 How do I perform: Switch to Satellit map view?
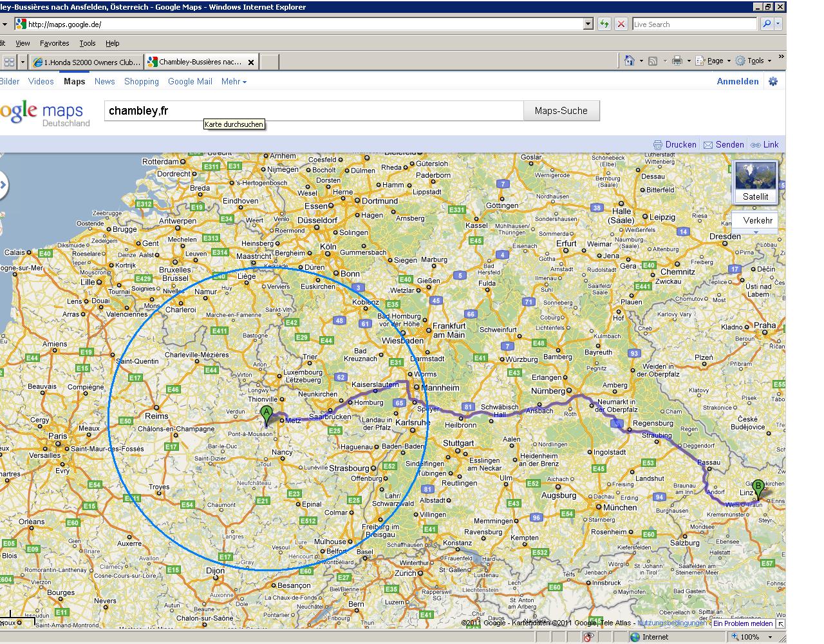pos(755,182)
